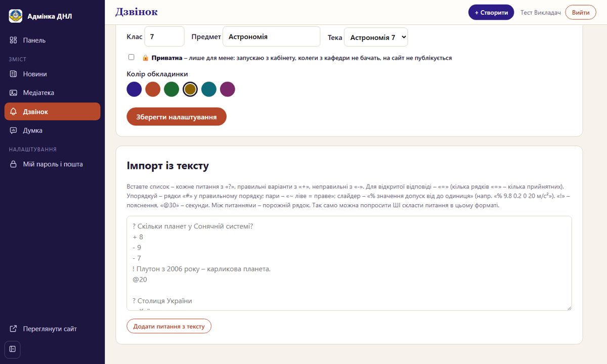
Task: Click the Тека label
Action: (335, 37)
